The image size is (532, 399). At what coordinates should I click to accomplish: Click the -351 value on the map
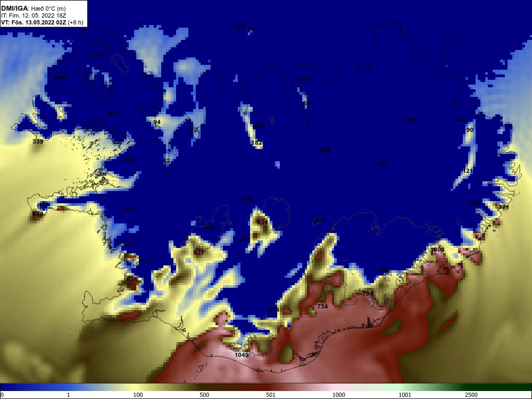point(259,126)
